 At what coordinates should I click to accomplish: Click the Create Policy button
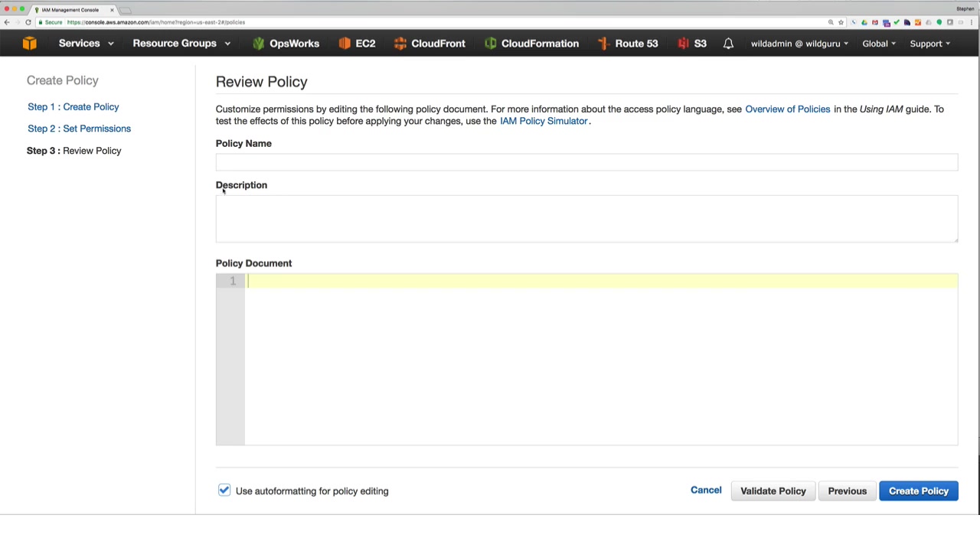point(918,491)
